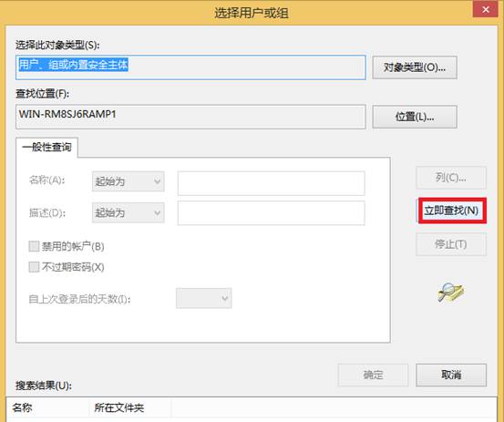
Task: Click the 查找位置 field showing WIN-RM8SJ6RAMP1
Action: coord(190,117)
